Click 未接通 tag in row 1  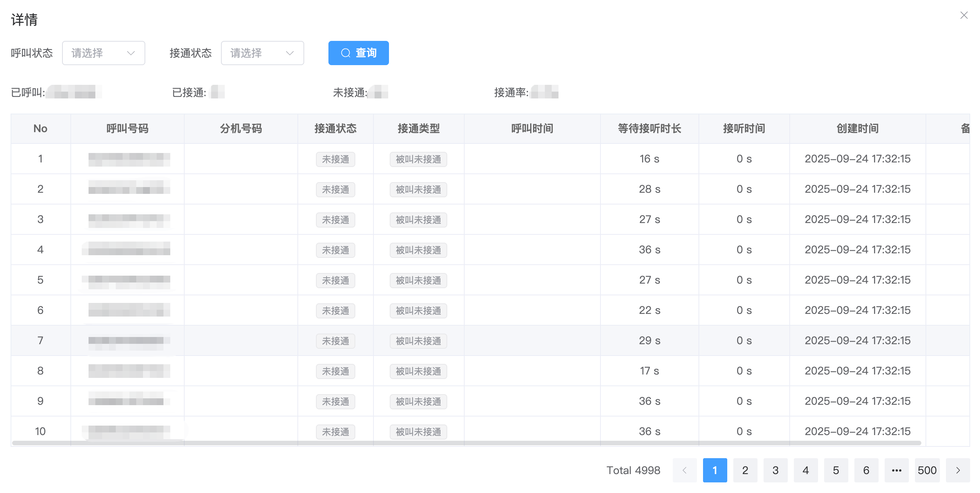coord(335,159)
